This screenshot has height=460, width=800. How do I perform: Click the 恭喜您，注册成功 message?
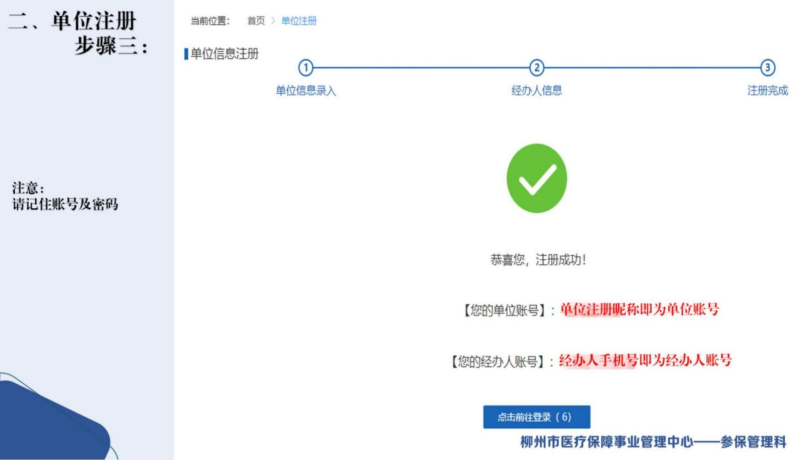(x=537, y=260)
